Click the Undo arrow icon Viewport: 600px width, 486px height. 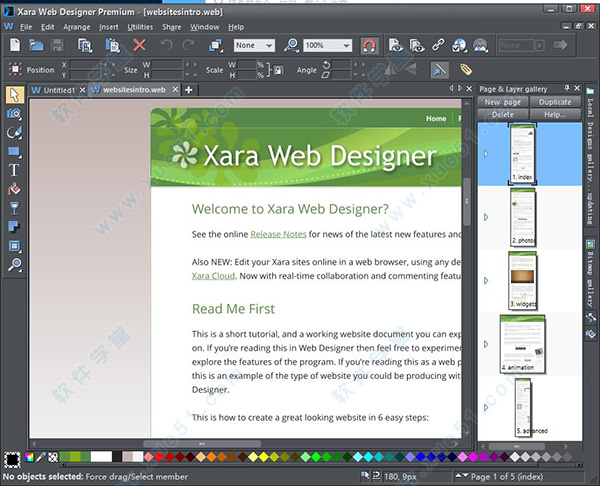tap(167, 45)
